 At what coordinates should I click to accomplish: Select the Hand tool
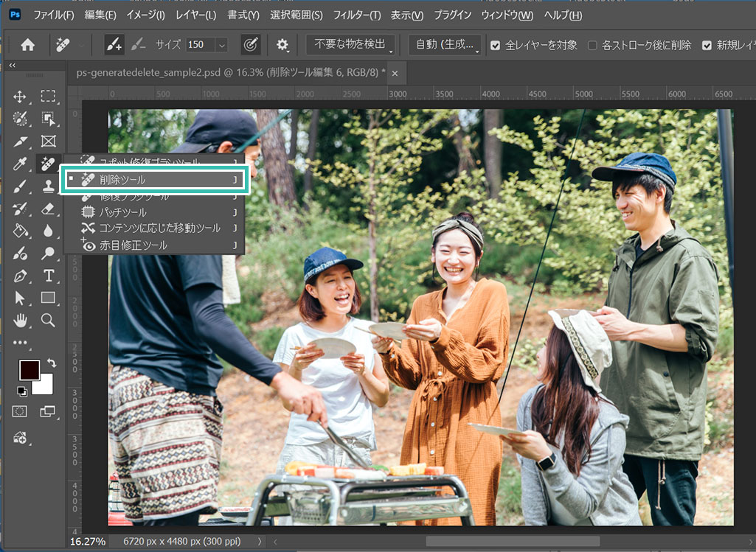[x=20, y=320]
